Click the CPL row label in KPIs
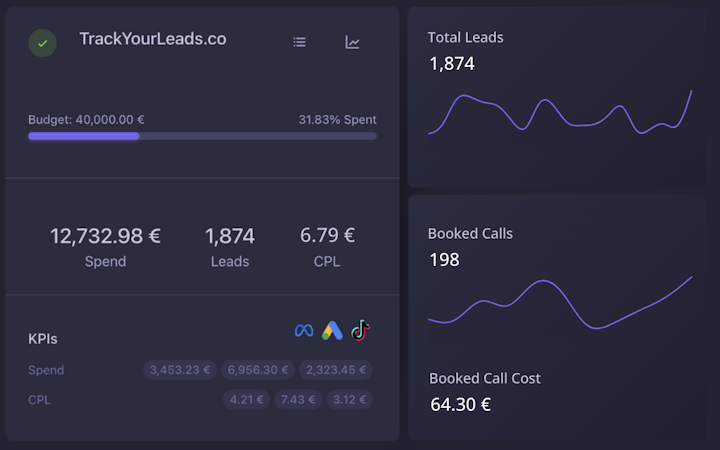The height and width of the screenshot is (450, 720). (x=39, y=400)
